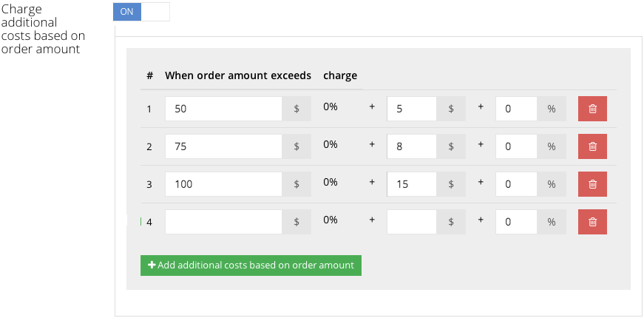Edit the dollar charge field containing 5
644x318 pixels.
(x=412, y=109)
